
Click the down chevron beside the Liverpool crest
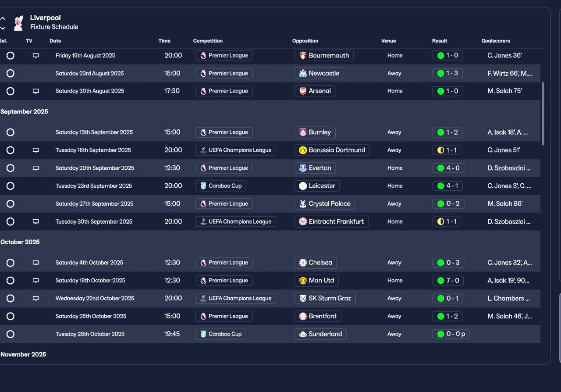point(3,28)
